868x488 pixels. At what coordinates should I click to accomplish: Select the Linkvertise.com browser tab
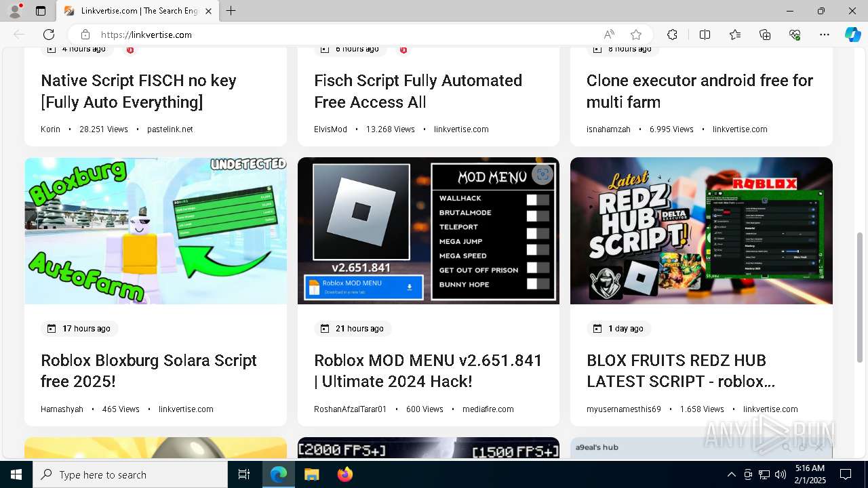138,11
